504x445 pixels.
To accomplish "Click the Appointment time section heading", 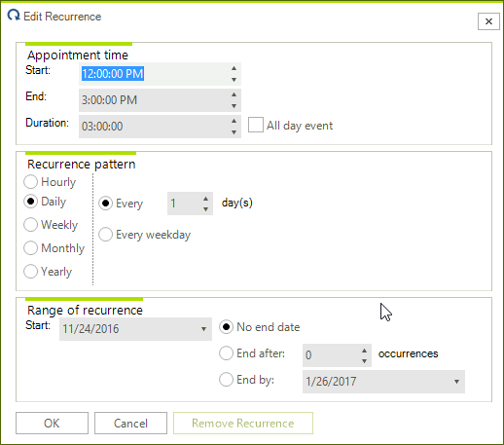I will [x=78, y=56].
